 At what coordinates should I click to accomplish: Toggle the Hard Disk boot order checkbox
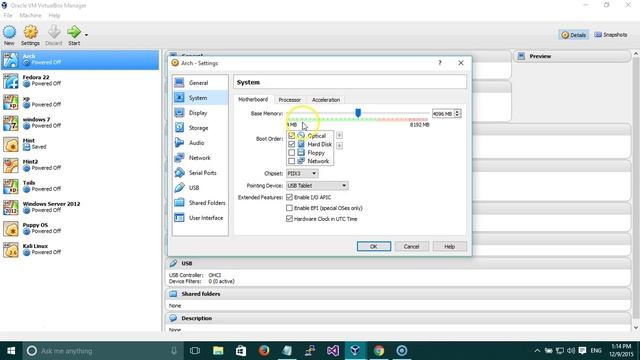point(291,144)
